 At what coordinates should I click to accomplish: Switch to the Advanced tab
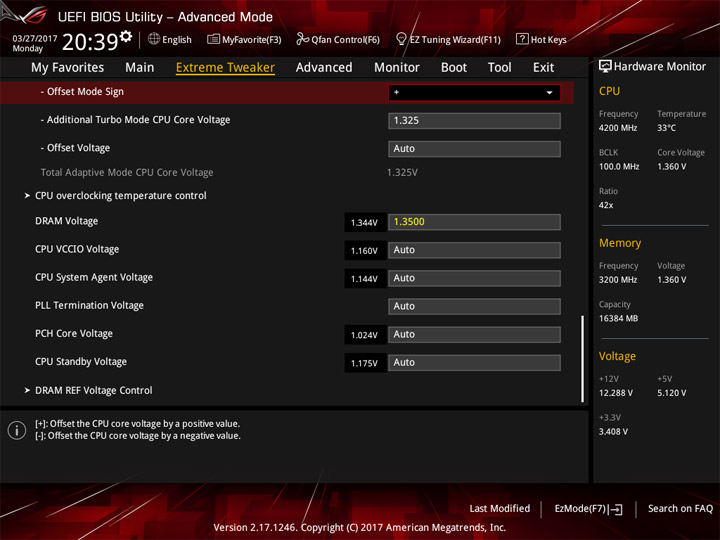[x=324, y=68]
